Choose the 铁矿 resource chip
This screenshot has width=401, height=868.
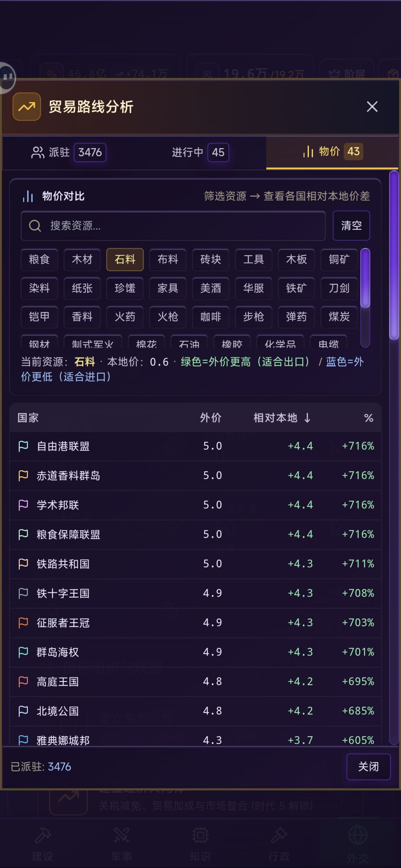[296, 288]
